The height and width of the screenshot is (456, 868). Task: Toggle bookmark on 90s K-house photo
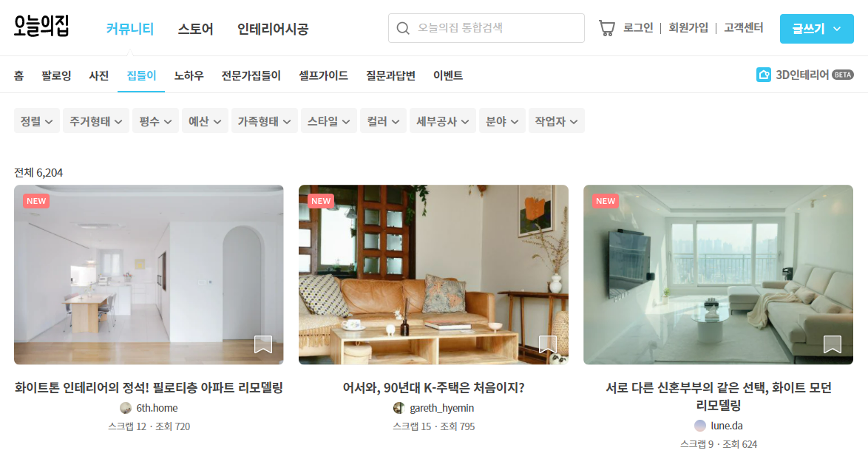pos(547,344)
